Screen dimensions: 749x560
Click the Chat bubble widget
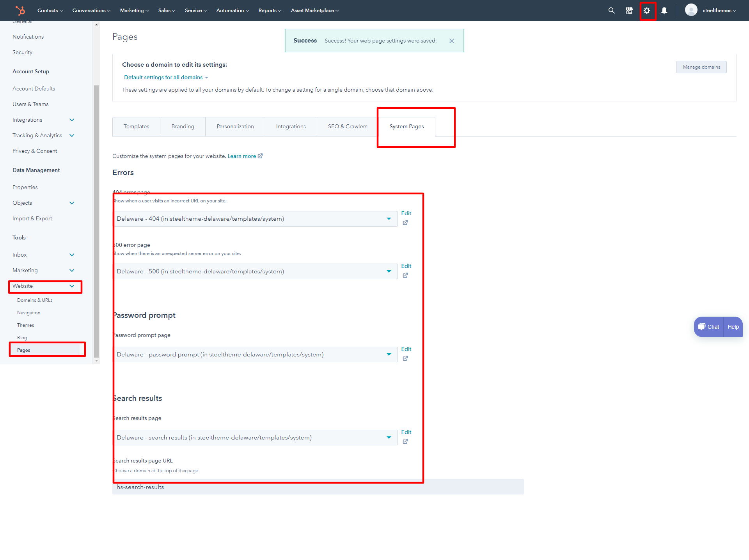click(x=709, y=327)
